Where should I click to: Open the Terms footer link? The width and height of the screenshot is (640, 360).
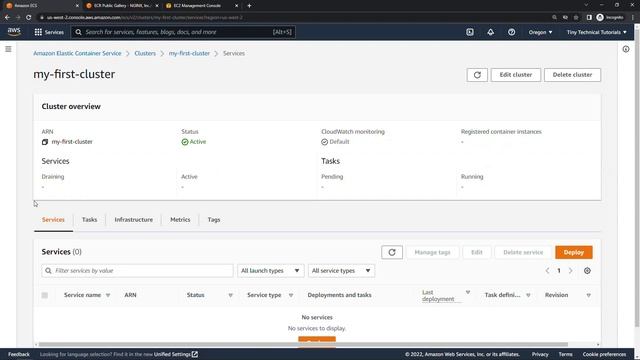coord(565,354)
